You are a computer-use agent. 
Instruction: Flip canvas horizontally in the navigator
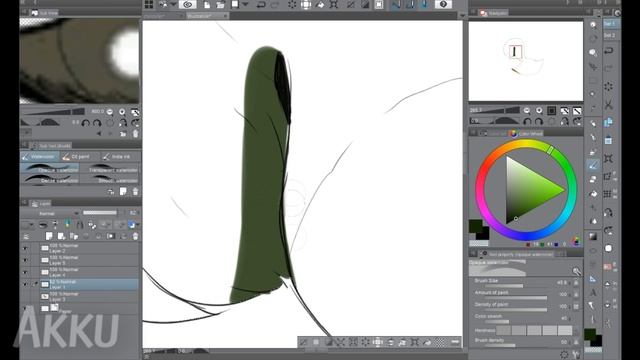(x=564, y=121)
